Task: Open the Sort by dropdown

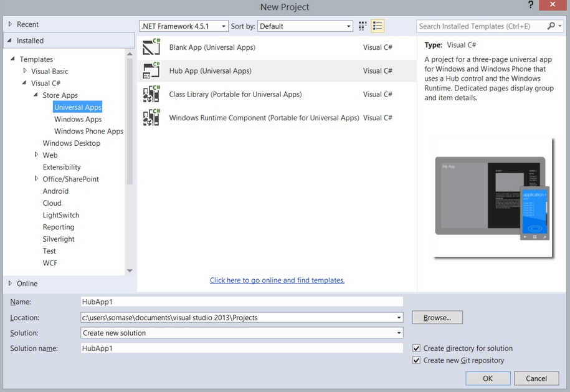Action: click(x=306, y=26)
